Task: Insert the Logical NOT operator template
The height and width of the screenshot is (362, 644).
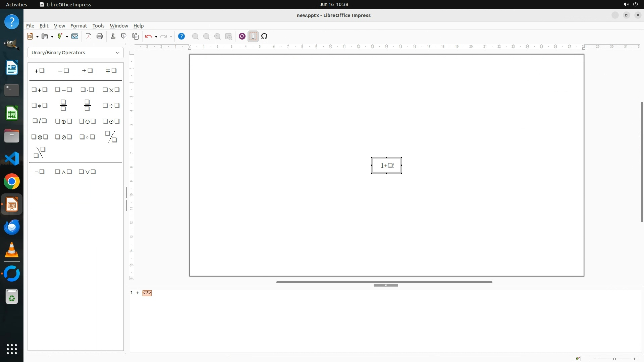Action: pos(40,172)
